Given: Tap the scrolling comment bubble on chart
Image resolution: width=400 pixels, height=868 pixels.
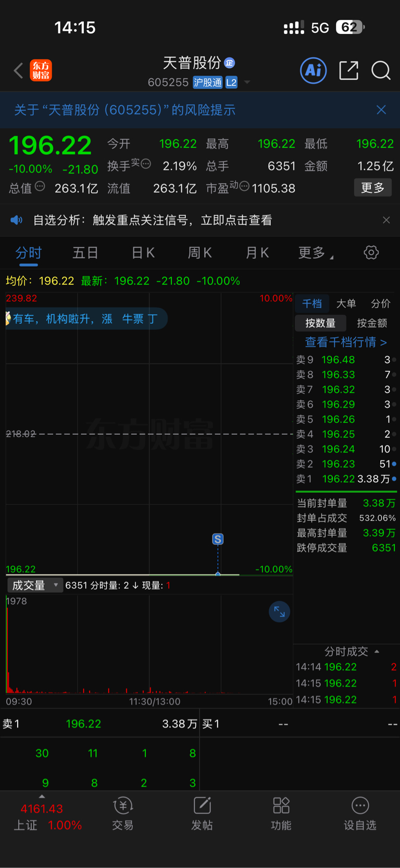Looking at the screenshot, I should click(x=86, y=319).
